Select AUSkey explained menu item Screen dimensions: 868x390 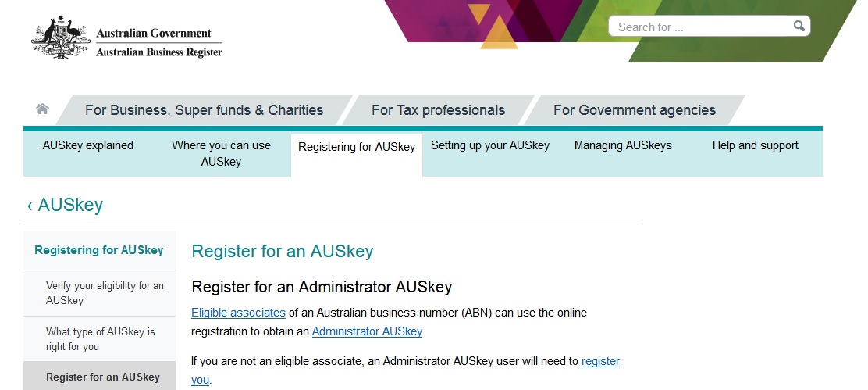88,145
